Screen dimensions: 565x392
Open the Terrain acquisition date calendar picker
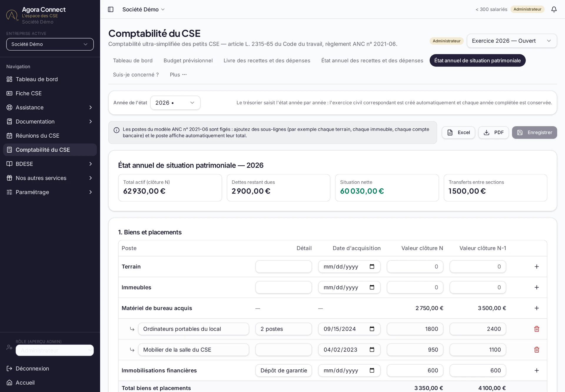click(x=372, y=266)
